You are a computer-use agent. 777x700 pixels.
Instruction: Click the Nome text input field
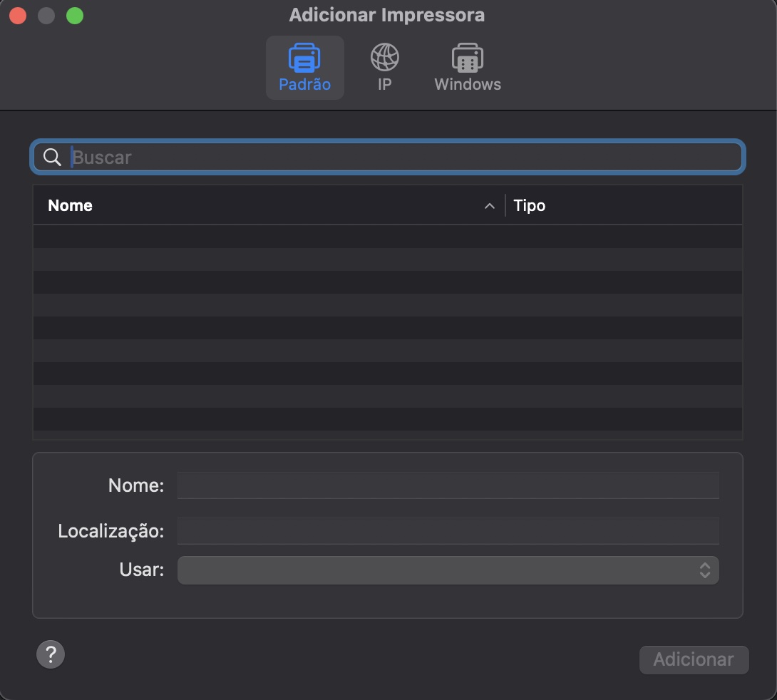point(448,485)
